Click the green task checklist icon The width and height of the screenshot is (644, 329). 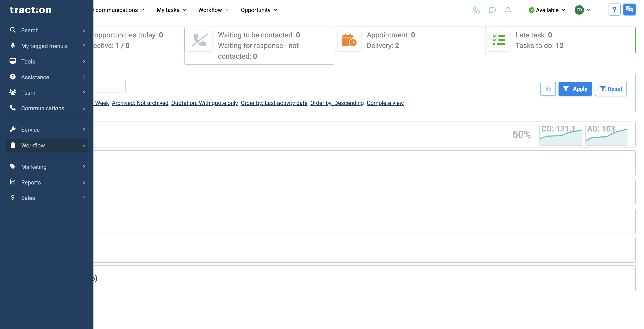[x=499, y=40]
